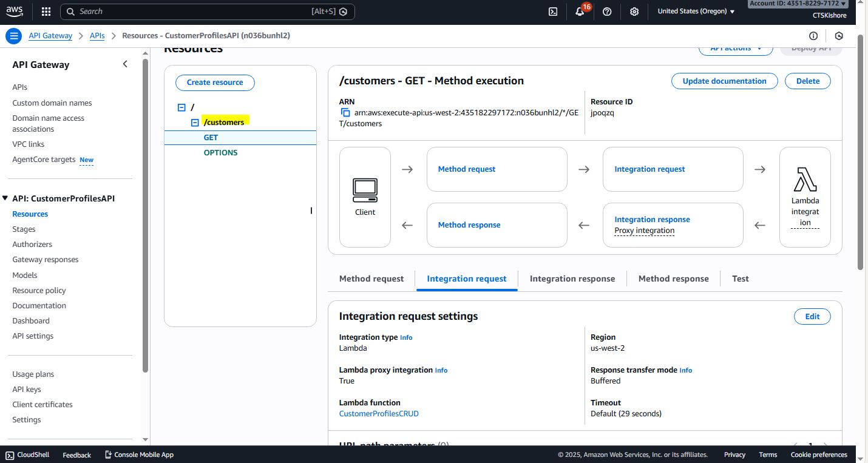Click the Lambda integration icon
Image resolution: width=868 pixels, height=463 pixels.
pos(805,180)
